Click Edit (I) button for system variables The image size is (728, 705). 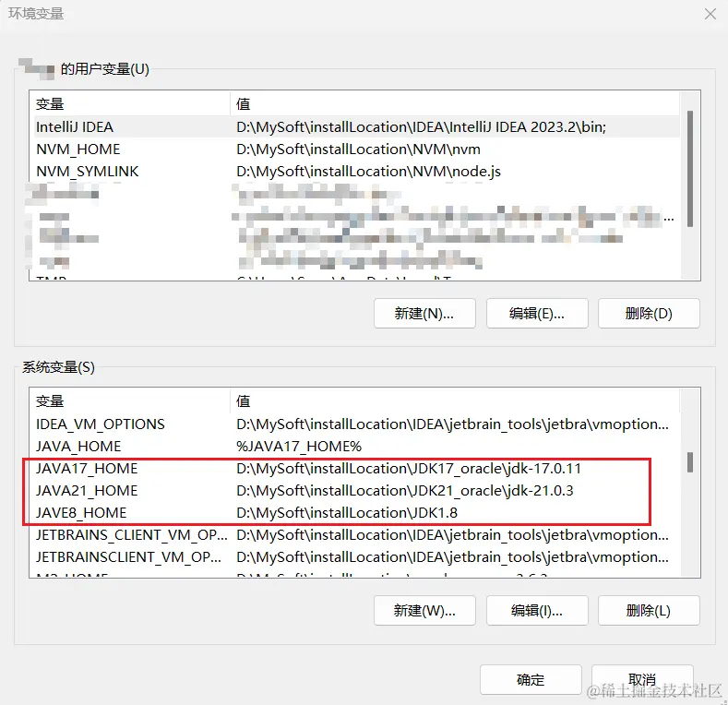537,610
